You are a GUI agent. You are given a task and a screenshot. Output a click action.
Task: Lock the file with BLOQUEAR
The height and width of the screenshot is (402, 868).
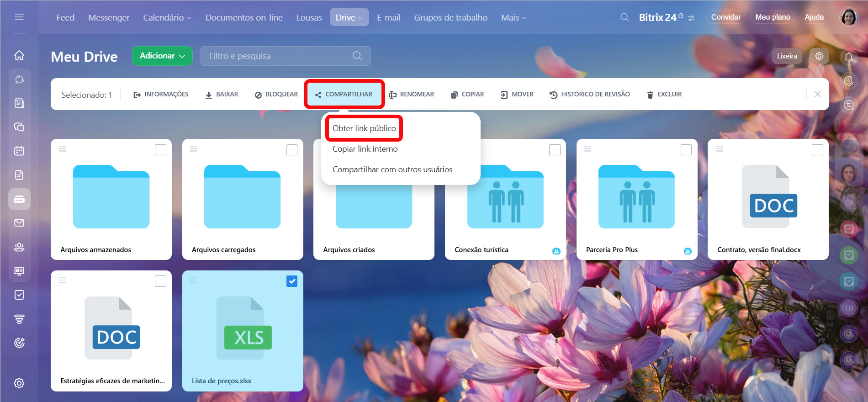tap(276, 94)
